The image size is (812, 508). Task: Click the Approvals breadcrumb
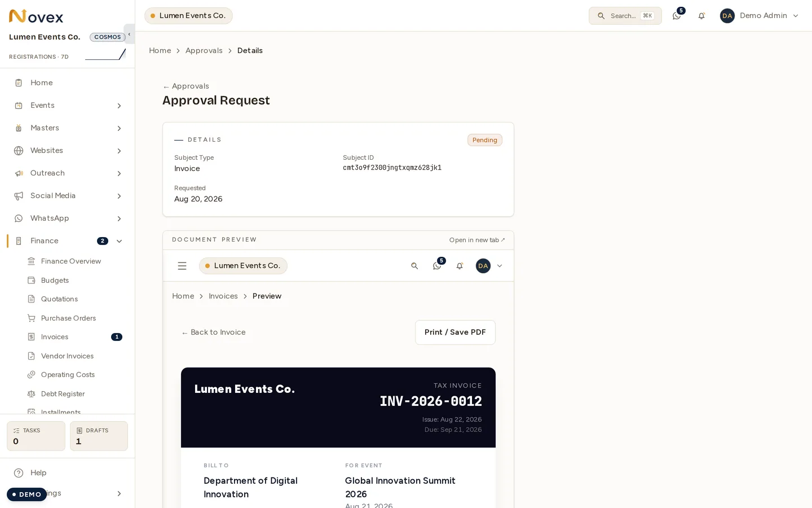click(204, 51)
